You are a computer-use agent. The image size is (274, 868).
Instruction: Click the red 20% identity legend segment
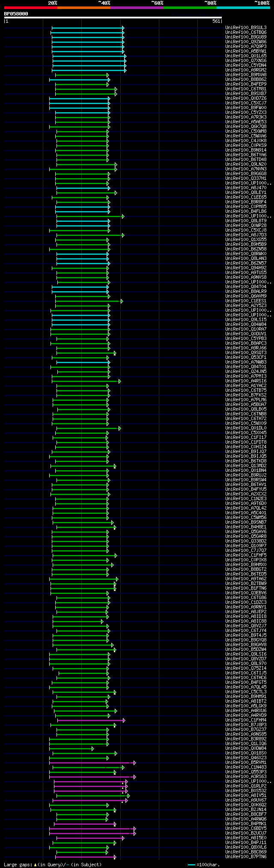point(30,8)
